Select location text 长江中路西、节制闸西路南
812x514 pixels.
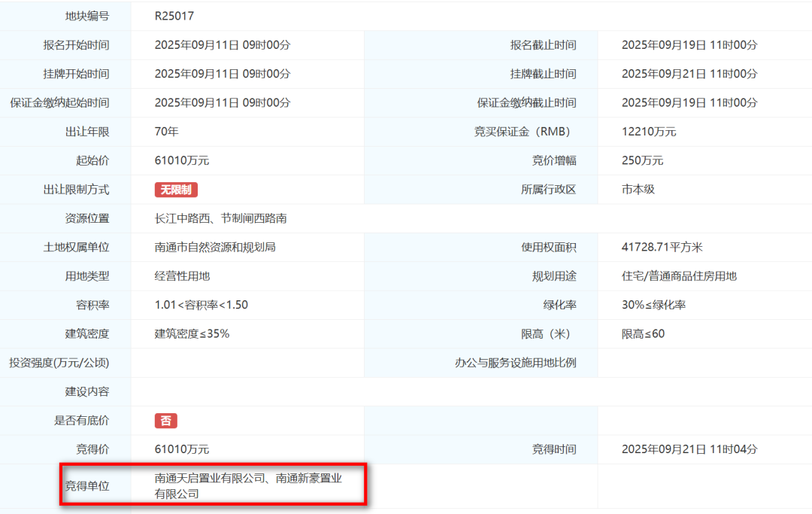tap(220, 219)
